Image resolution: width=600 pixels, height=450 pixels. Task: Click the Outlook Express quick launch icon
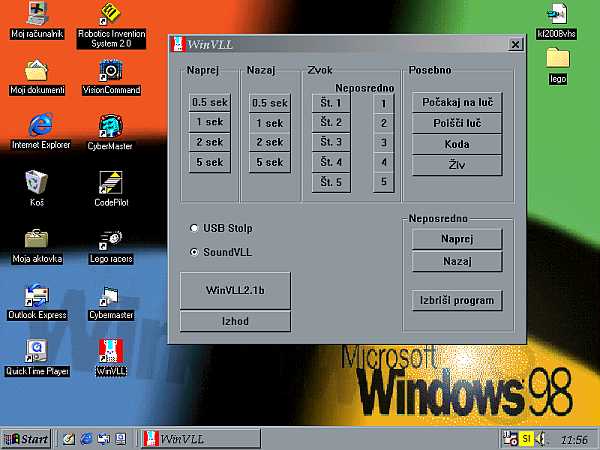104,439
